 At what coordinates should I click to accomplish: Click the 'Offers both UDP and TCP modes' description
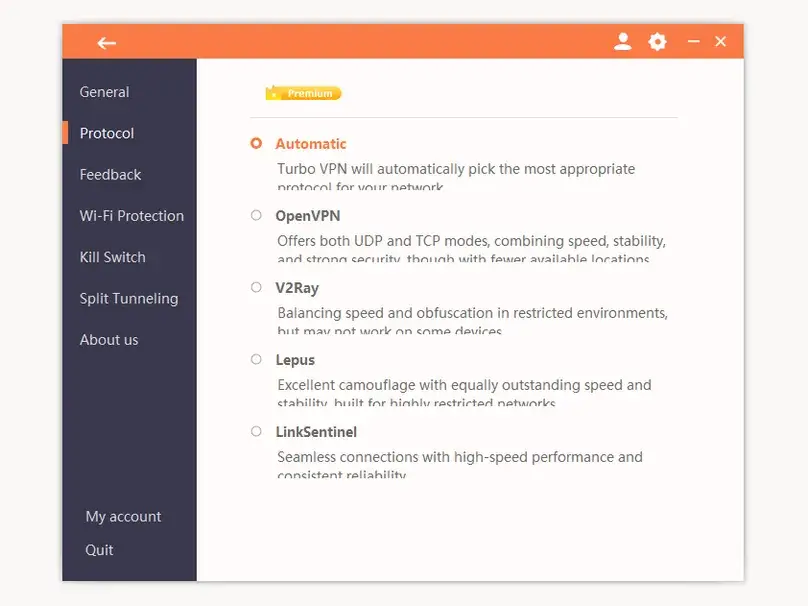tap(472, 248)
